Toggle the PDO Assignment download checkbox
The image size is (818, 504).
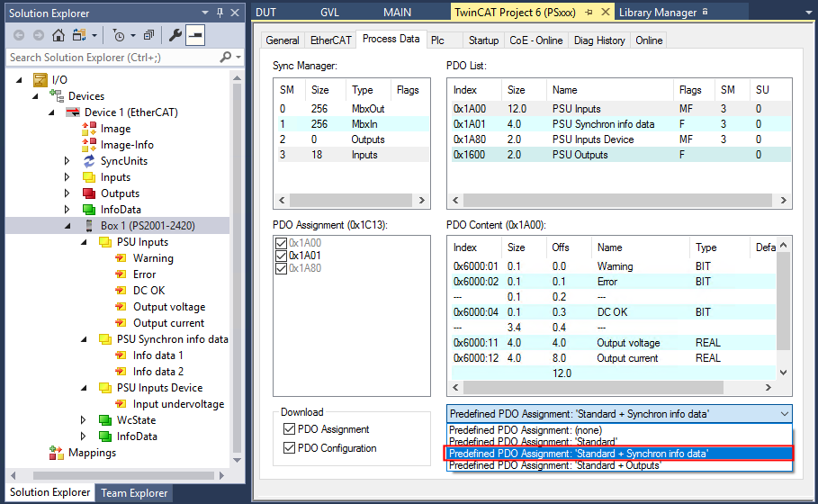point(289,429)
